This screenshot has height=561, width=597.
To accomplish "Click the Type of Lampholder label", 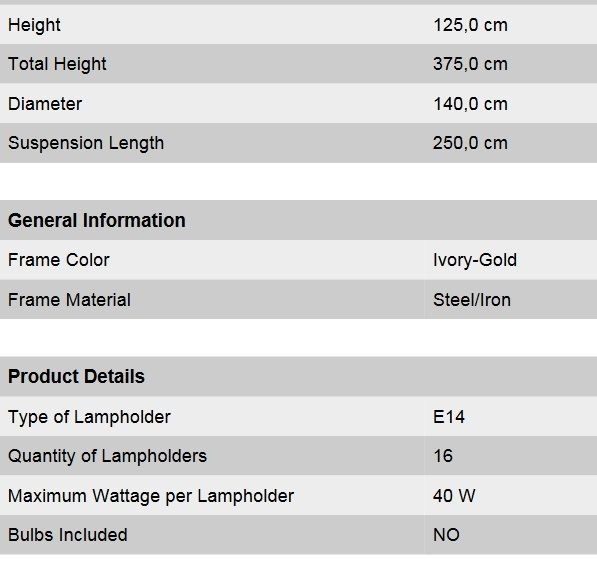I will point(89,417).
